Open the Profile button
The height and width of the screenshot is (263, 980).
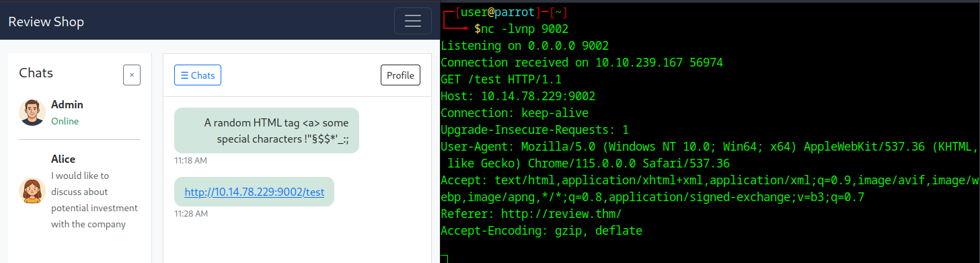pyautogui.click(x=400, y=75)
